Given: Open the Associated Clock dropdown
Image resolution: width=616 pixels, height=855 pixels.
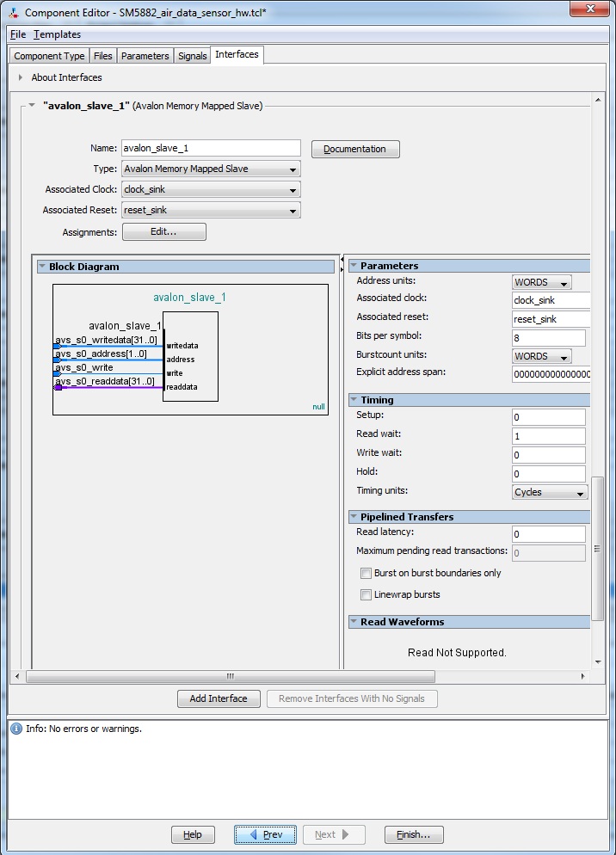Looking at the screenshot, I should (211, 190).
